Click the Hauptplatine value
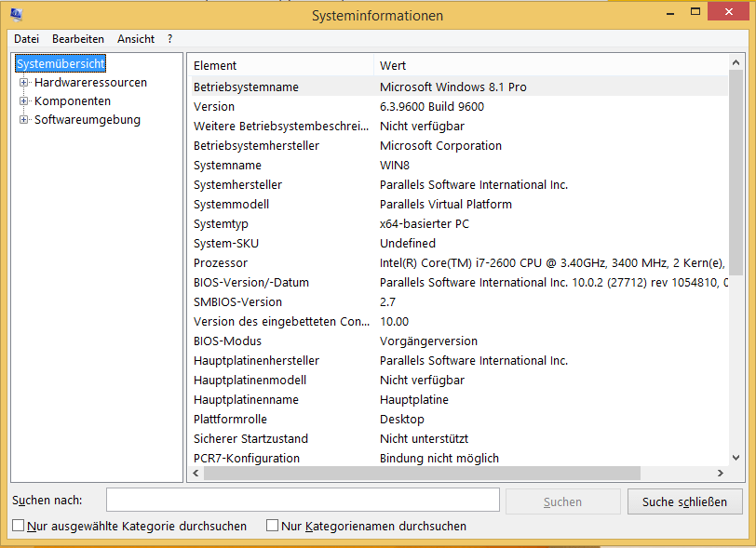 [414, 399]
